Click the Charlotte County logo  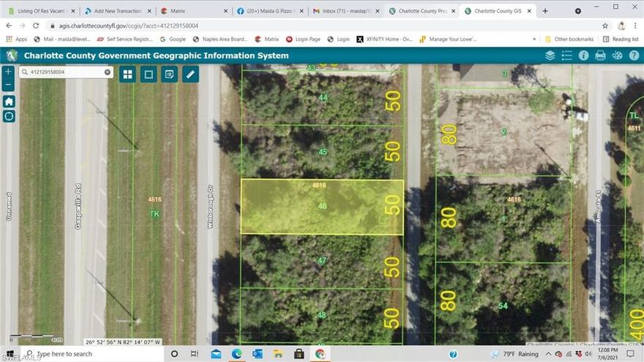point(12,55)
